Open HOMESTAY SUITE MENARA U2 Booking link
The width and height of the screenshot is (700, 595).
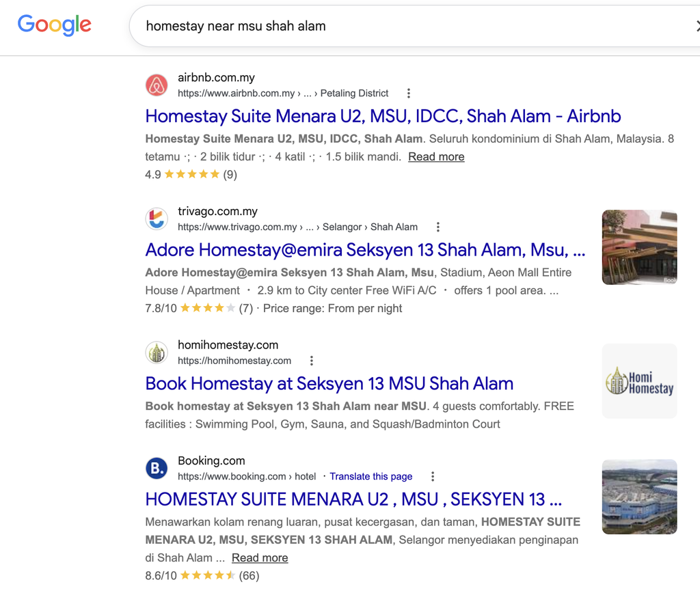point(353,499)
